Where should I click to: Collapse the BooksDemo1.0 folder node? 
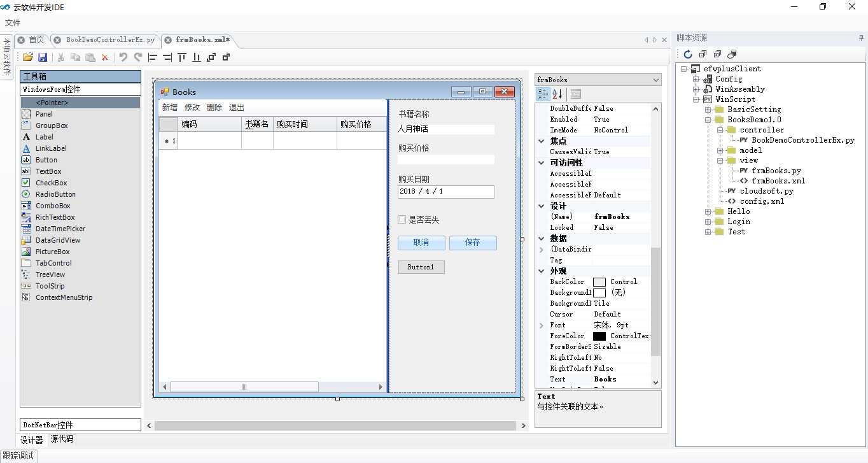point(708,120)
